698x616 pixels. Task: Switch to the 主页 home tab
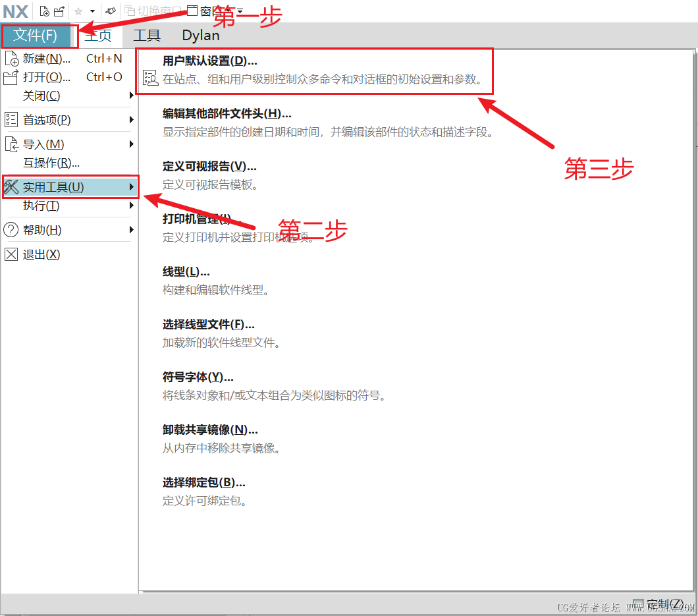tap(98, 35)
